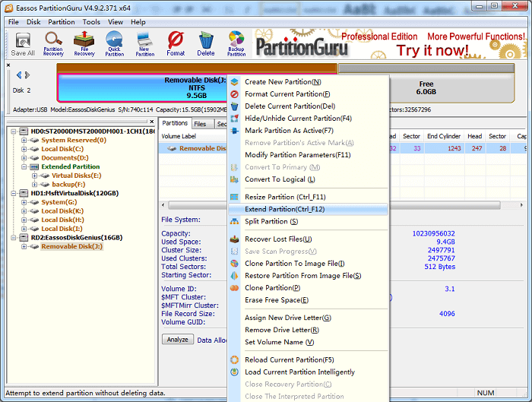Click the Clone Partition To Image File icon
Image resolution: width=532 pixels, height=402 pixels.
[234, 264]
